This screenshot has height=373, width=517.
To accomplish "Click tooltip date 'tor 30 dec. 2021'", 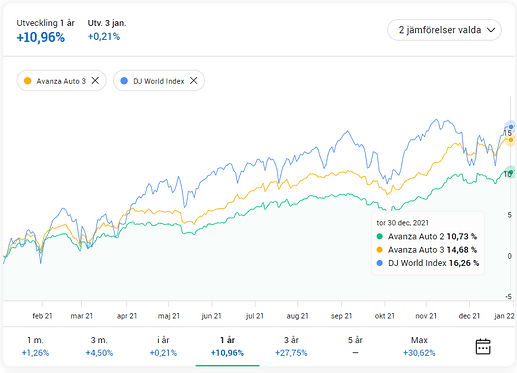I will (402, 223).
